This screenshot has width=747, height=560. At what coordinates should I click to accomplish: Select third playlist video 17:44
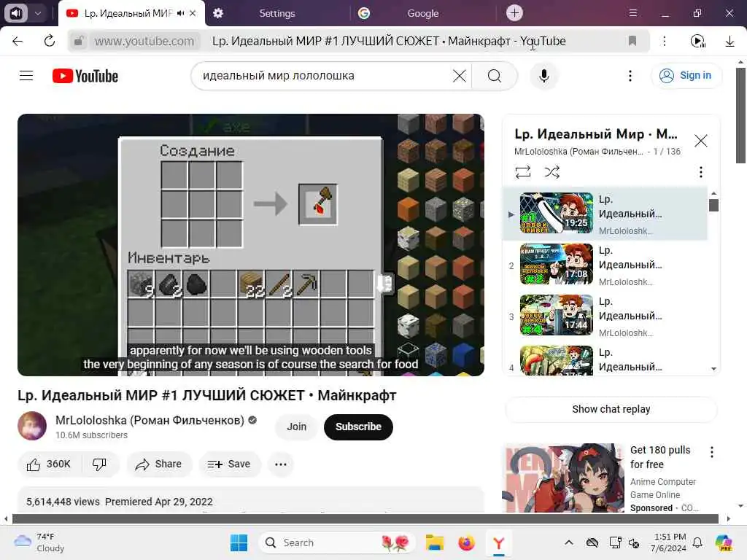[x=605, y=315]
